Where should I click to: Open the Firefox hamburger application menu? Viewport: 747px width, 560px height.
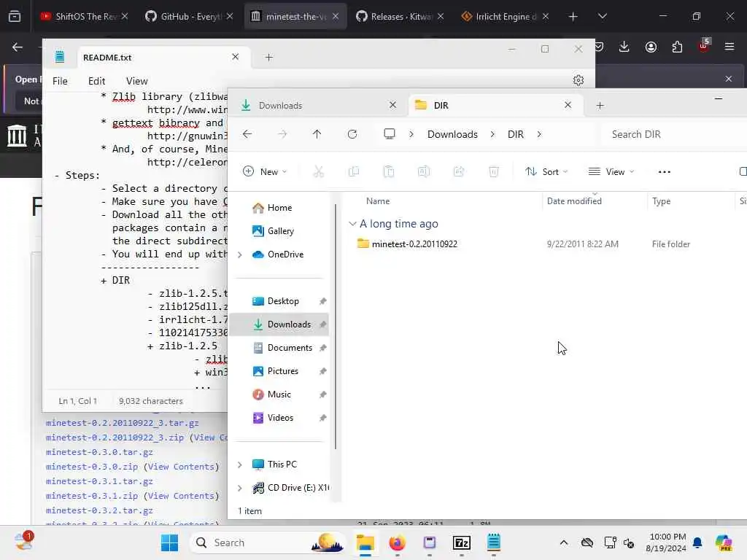tap(729, 47)
